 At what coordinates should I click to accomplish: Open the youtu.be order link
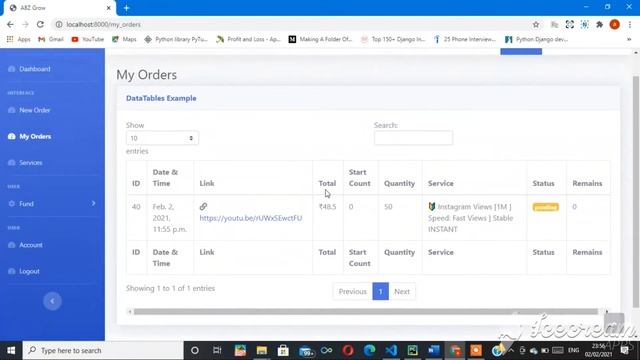251,218
